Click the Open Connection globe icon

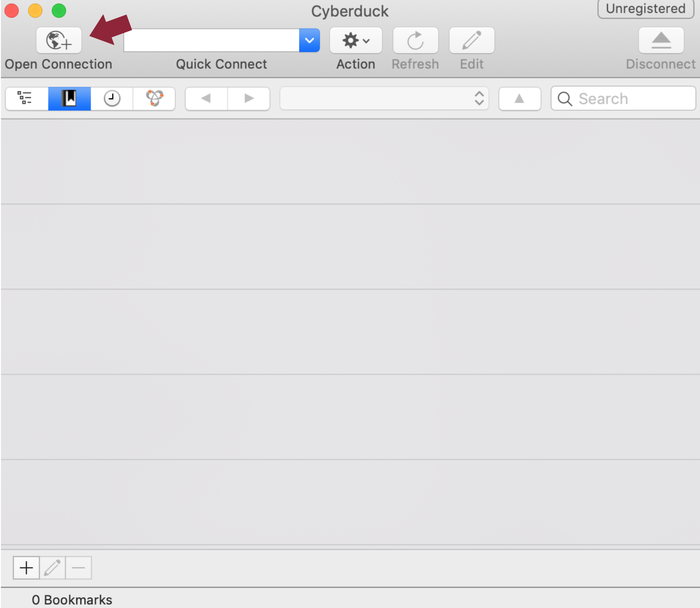[x=59, y=40]
